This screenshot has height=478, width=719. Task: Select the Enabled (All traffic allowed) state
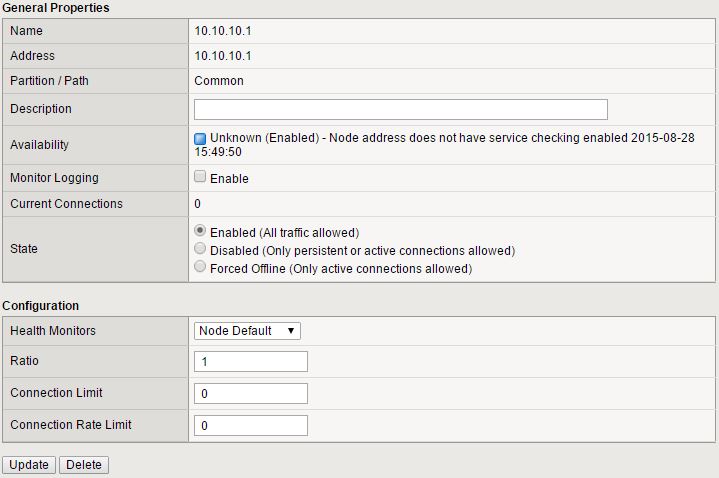(201, 231)
